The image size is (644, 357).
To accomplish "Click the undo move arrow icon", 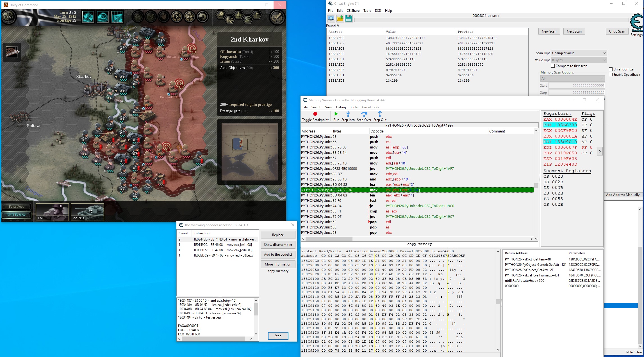I will 202,17.
